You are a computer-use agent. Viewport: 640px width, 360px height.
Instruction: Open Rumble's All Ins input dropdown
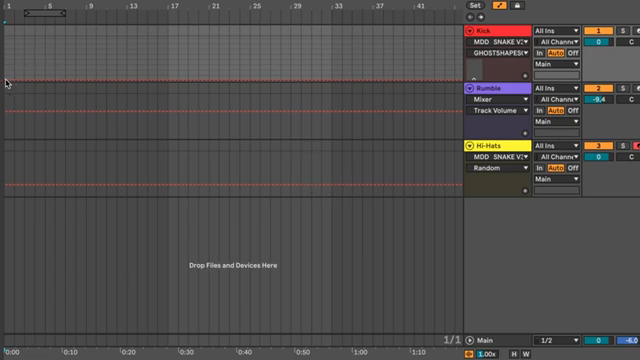point(557,88)
